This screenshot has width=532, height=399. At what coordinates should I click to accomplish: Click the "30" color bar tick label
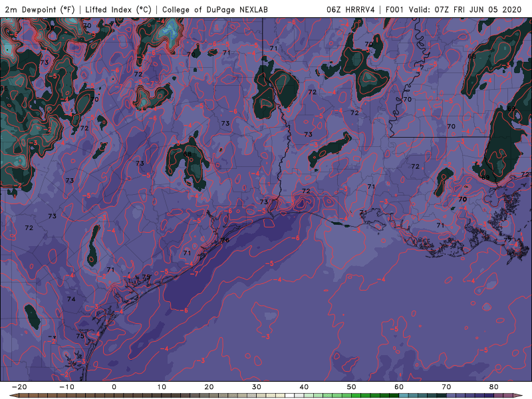[257, 387]
